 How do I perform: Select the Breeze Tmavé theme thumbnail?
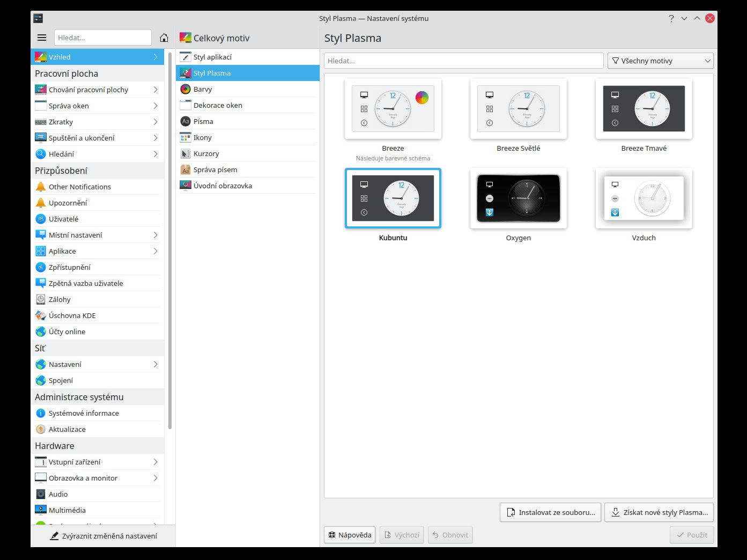click(x=644, y=109)
